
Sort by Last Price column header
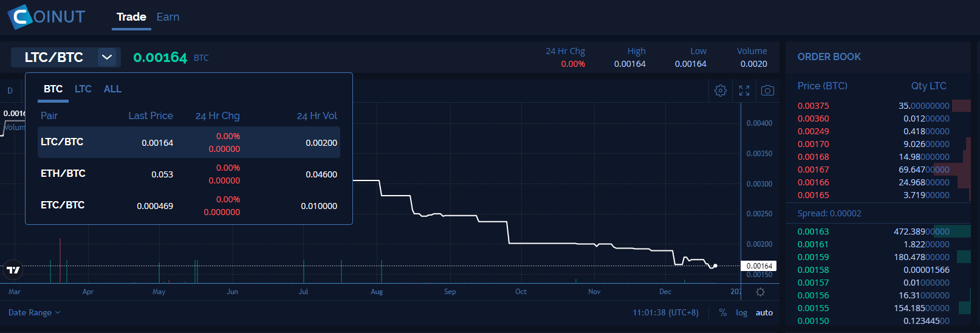[x=151, y=115]
